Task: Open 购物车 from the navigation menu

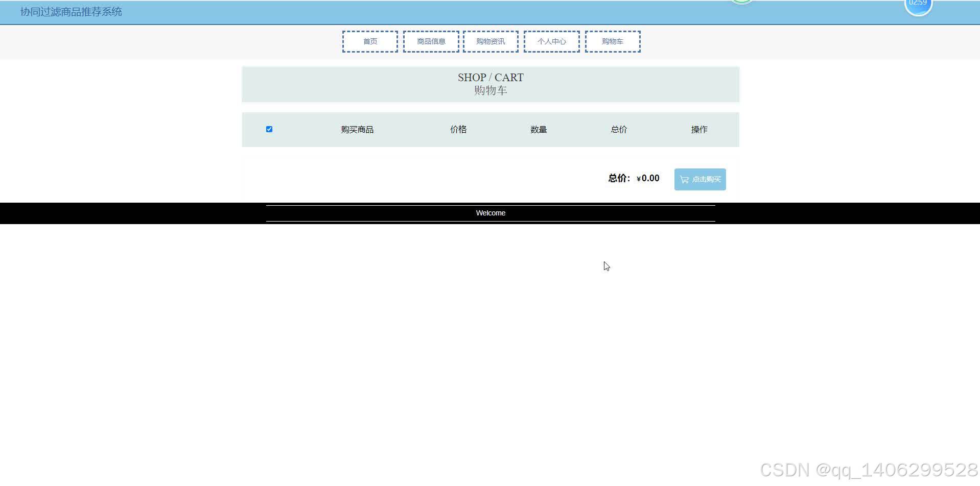Action: tap(612, 41)
